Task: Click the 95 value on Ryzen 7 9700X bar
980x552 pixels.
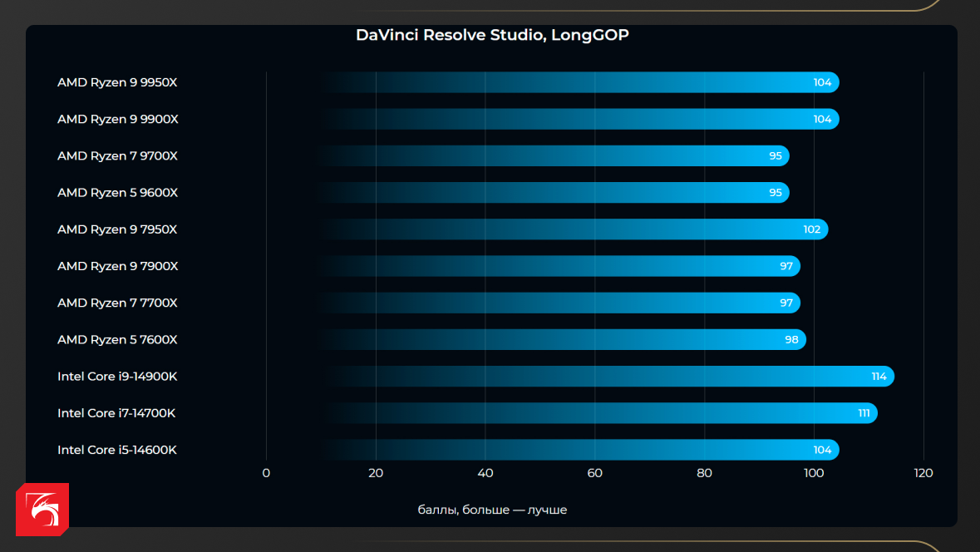Action: click(776, 155)
